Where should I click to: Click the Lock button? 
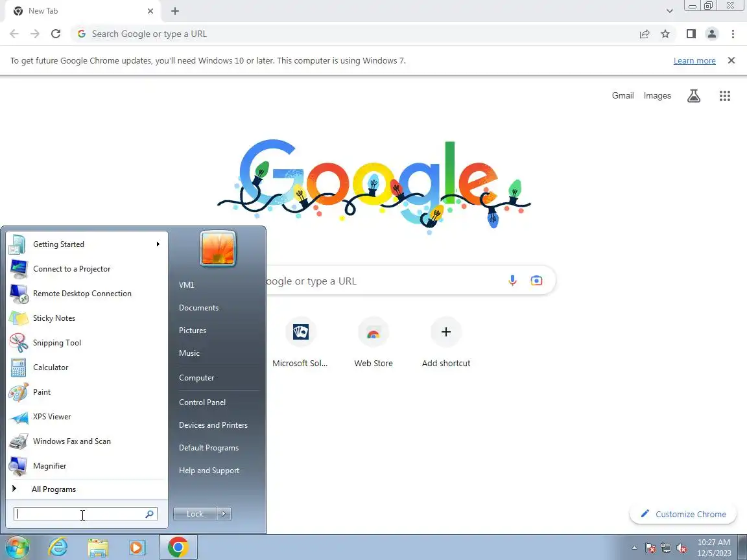point(195,514)
